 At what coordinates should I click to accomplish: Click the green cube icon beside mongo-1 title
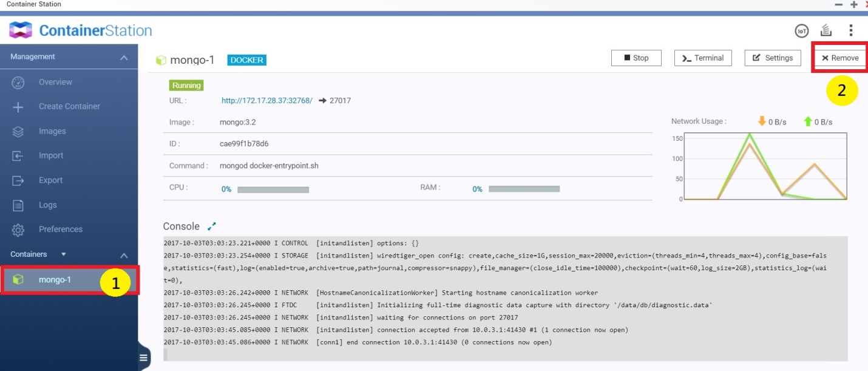click(161, 60)
